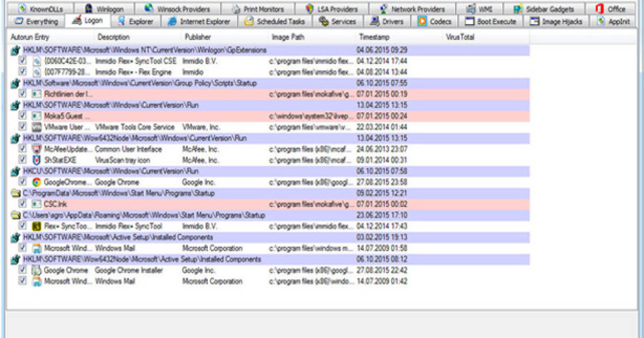
Task: Switch to the Everything tab
Action: [x=36, y=21]
